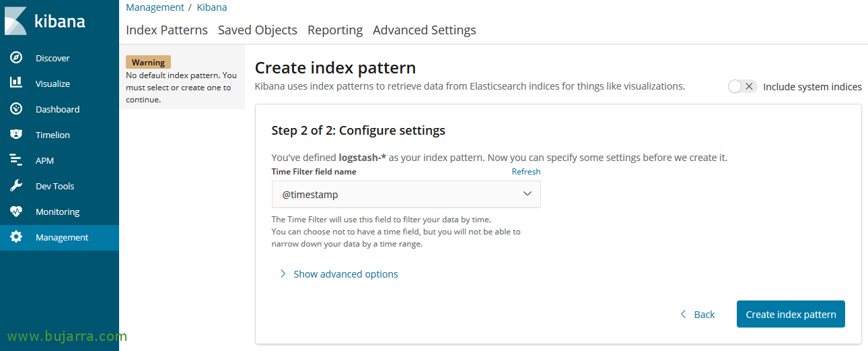
Task: Go to the Reporting tab
Action: click(334, 30)
